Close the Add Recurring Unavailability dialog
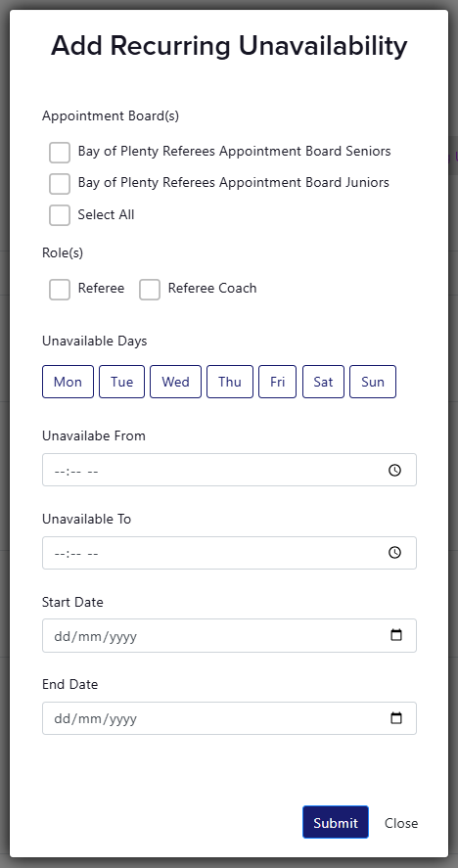458x868 pixels. pyautogui.click(x=401, y=823)
